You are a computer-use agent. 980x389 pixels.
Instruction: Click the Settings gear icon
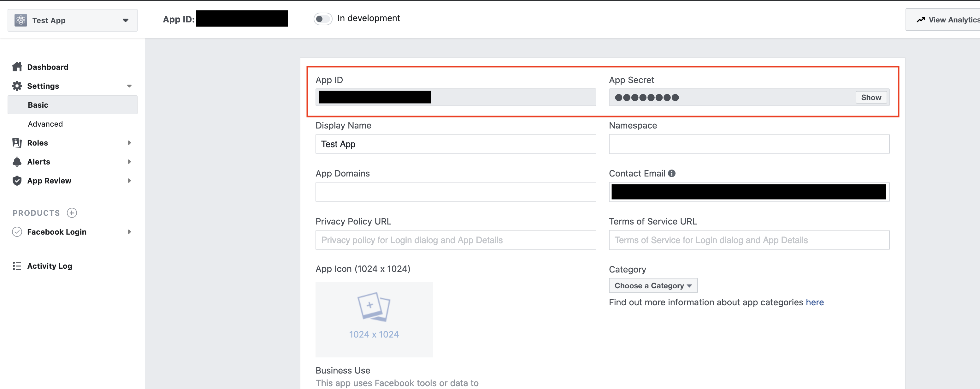(x=17, y=86)
